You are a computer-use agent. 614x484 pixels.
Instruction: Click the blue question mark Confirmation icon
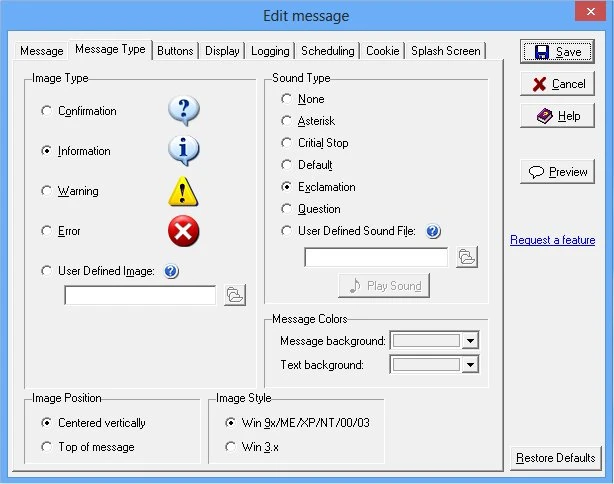coord(183,111)
